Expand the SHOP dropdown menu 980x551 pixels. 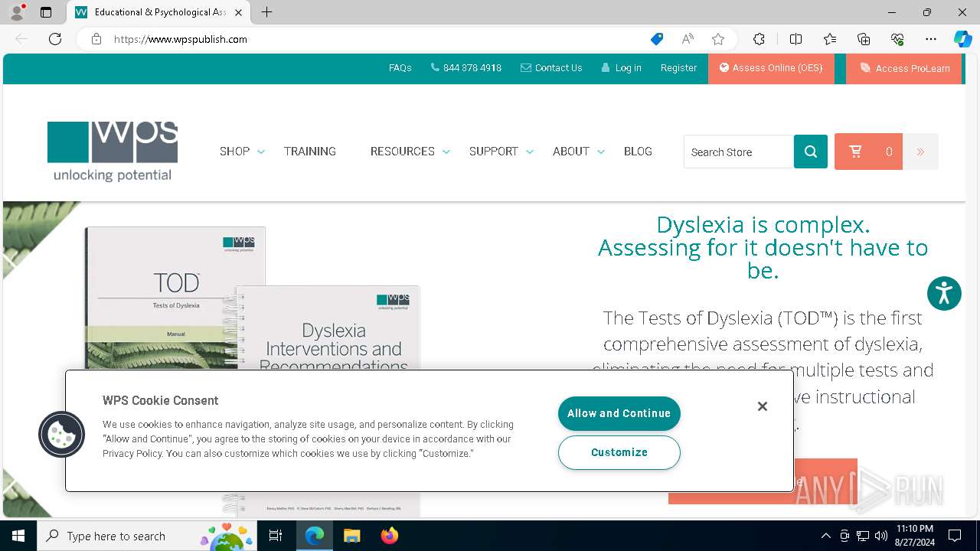pyautogui.click(x=261, y=152)
